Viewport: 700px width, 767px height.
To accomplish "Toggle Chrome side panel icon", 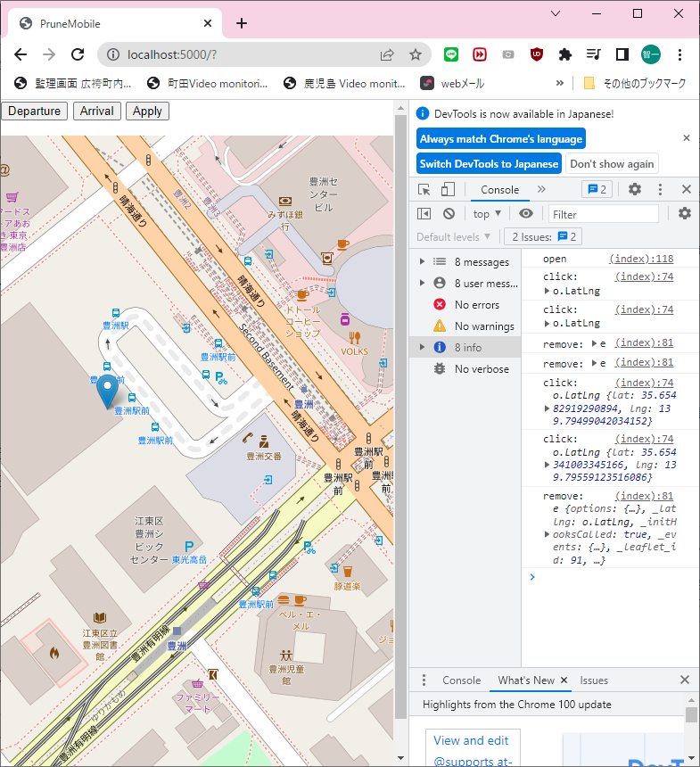I will click(x=622, y=54).
